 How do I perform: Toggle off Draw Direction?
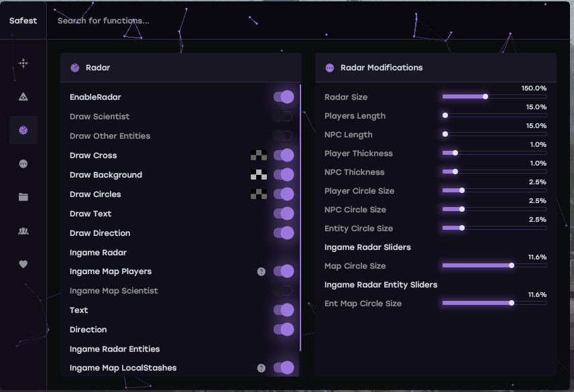[x=284, y=233]
